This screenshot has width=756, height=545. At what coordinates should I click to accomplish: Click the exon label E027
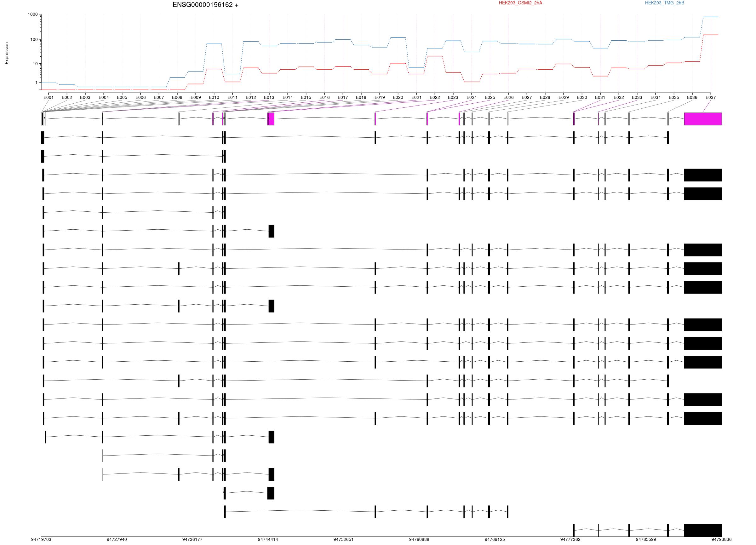pos(527,97)
